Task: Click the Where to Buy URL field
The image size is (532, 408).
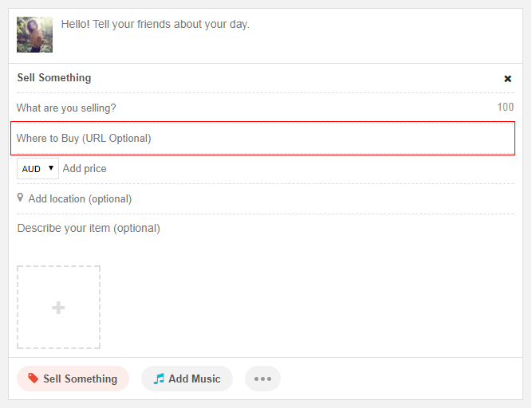Action: (x=262, y=139)
